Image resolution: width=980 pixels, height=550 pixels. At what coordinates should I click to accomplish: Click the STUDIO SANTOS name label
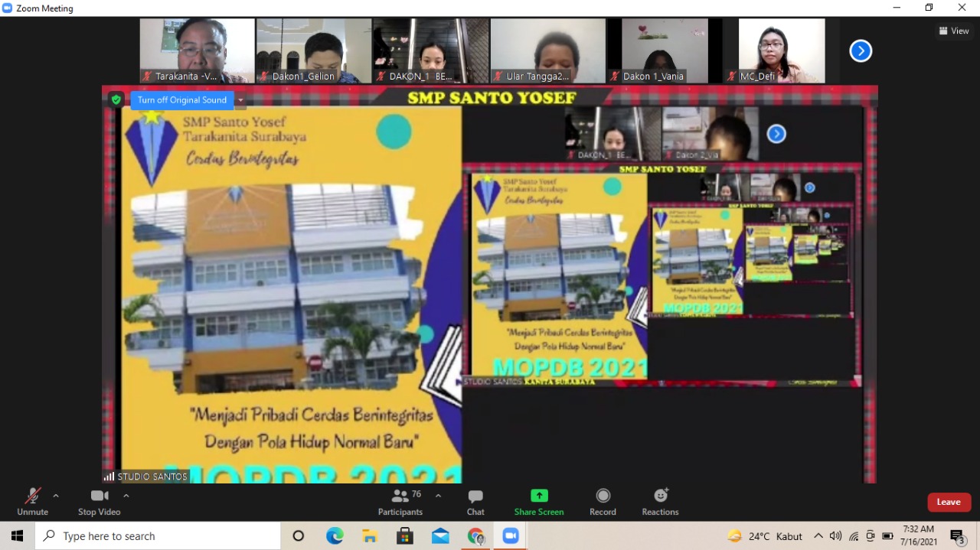pyautogui.click(x=145, y=477)
